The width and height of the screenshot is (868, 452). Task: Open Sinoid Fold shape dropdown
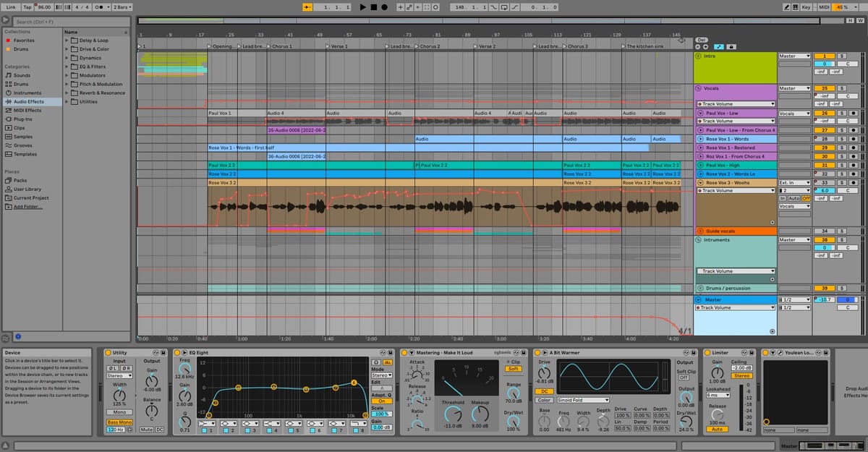pyautogui.click(x=583, y=399)
